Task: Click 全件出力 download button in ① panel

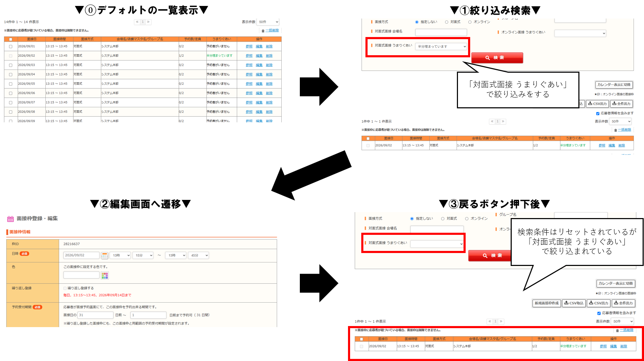Action: point(622,104)
